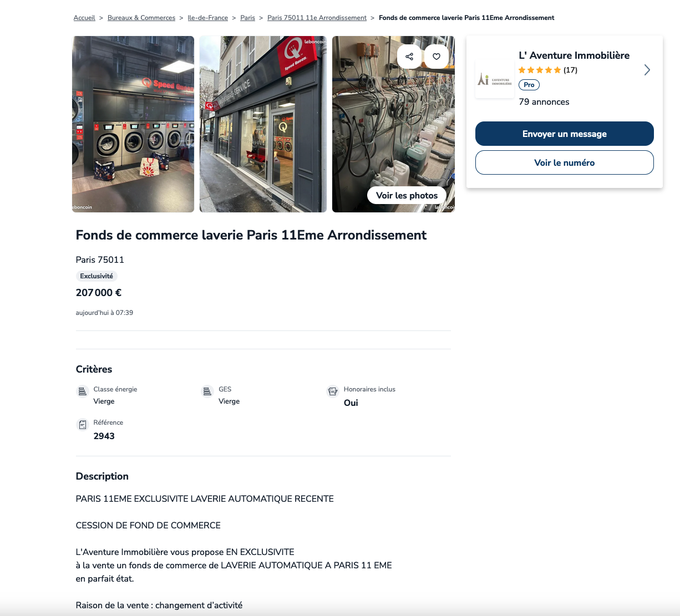Click the Classe énergie icon

coord(83,391)
